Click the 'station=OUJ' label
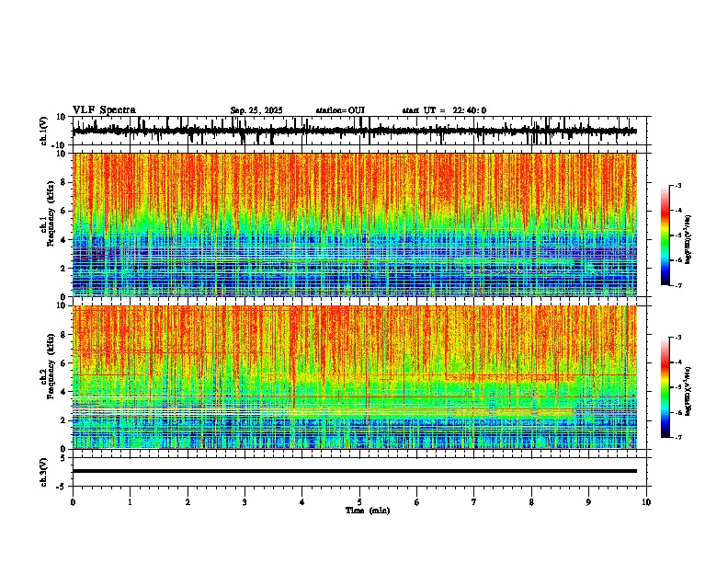 (x=340, y=110)
